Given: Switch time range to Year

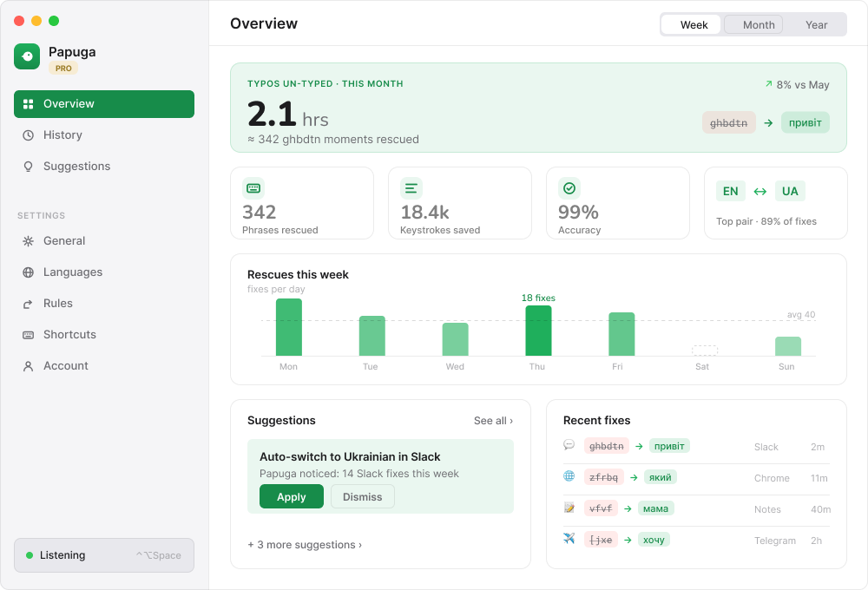Looking at the screenshot, I should tap(816, 25).
